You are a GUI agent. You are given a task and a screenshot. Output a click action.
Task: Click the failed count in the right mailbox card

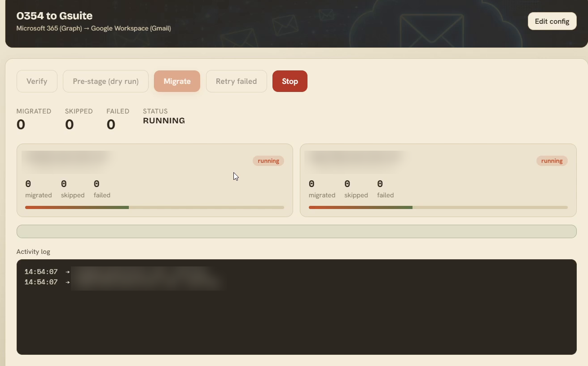coord(380,184)
